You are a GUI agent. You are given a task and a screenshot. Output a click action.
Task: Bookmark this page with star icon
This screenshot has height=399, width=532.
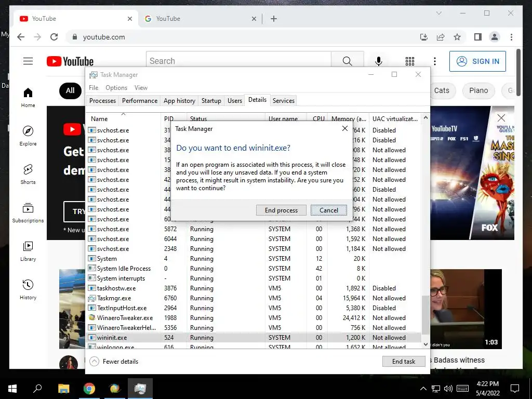[x=457, y=37]
